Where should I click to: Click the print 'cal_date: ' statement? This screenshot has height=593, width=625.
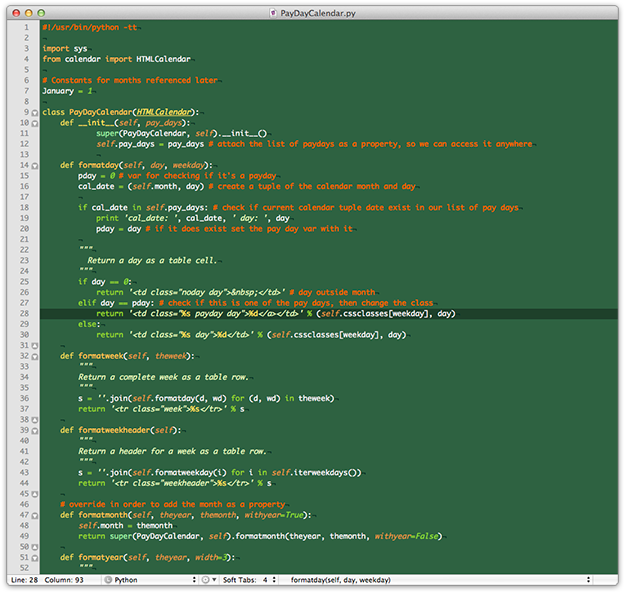click(193, 218)
